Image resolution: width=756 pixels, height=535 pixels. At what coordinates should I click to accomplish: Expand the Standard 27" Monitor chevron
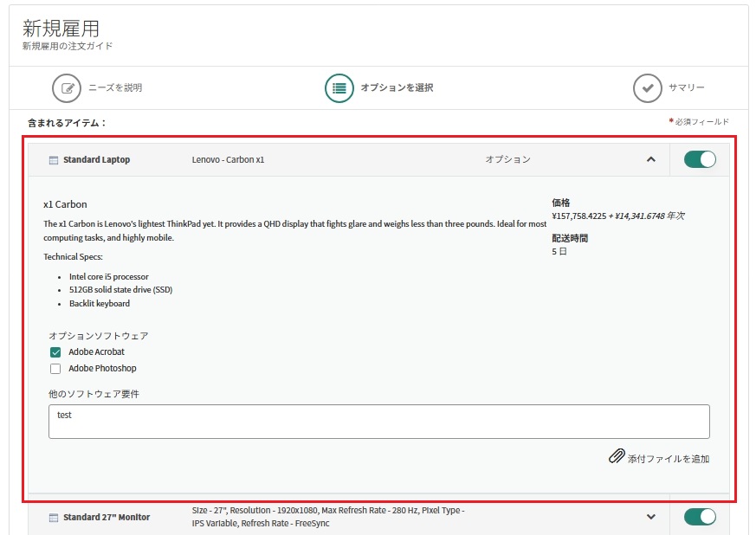tap(651, 517)
